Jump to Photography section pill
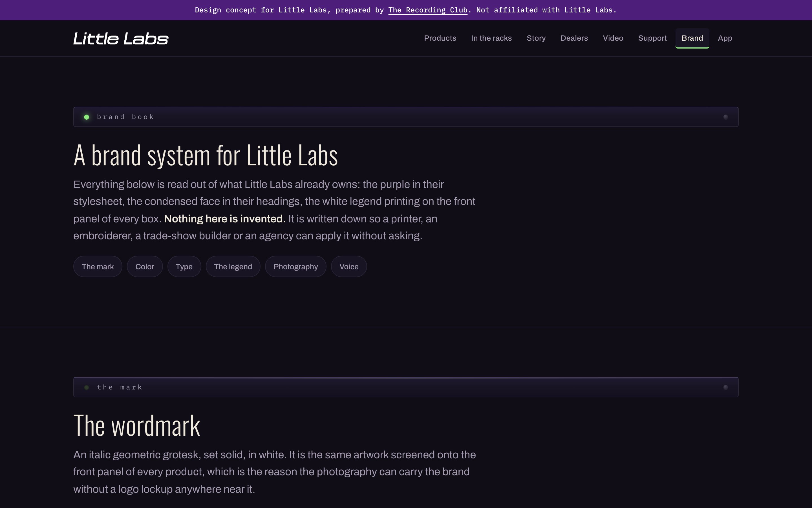Image resolution: width=812 pixels, height=508 pixels. pyautogui.click(x=295, y=266)
